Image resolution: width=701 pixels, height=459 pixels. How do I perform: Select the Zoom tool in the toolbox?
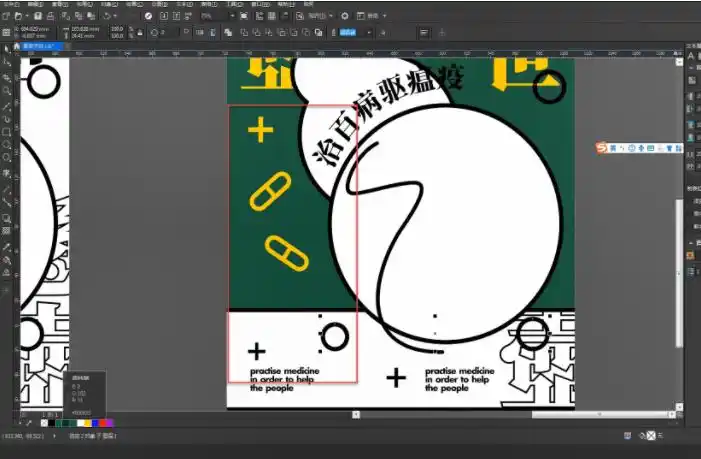(7, 91)
